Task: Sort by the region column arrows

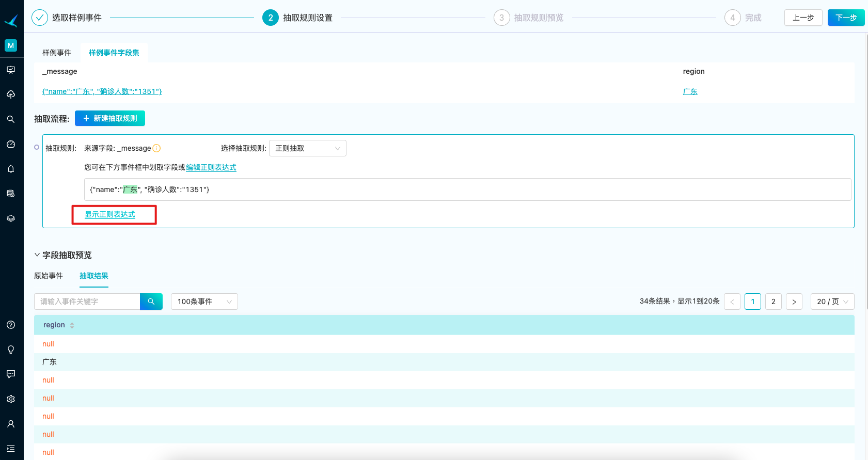Action: [x=72, y=325]
